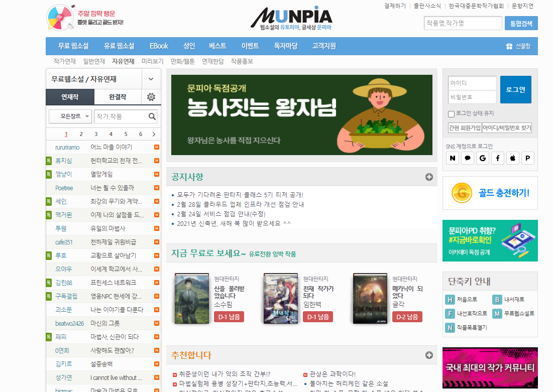Viewport: 553px width, 392px height.
Task: Open the 모든장르 genre dropdown
Action: click(70, 116)
